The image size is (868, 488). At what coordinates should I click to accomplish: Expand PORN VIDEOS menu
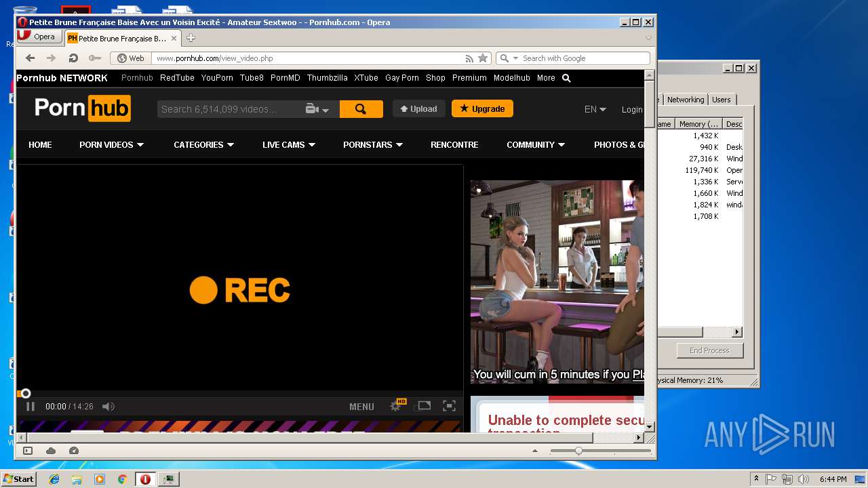(x=112, y=144)
